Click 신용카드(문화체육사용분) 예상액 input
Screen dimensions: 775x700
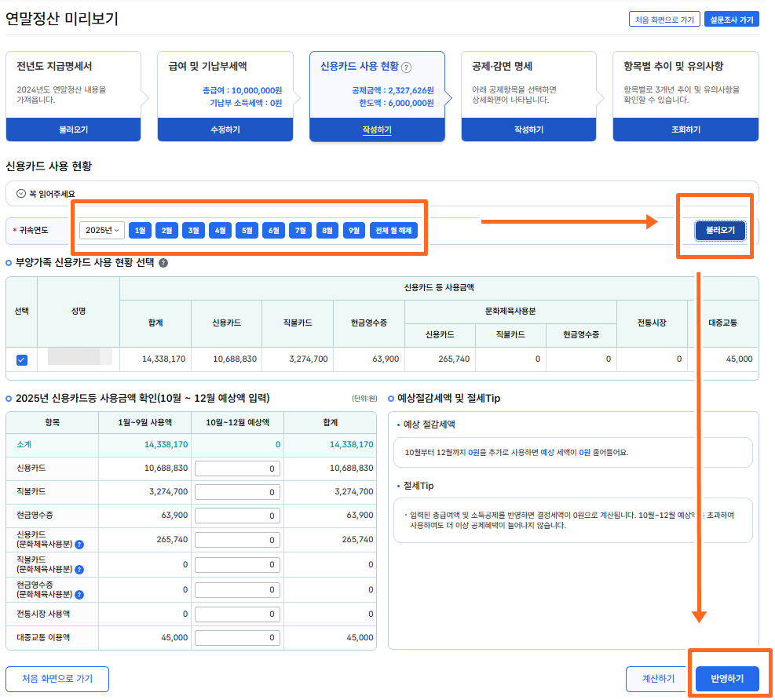(237, 540)
